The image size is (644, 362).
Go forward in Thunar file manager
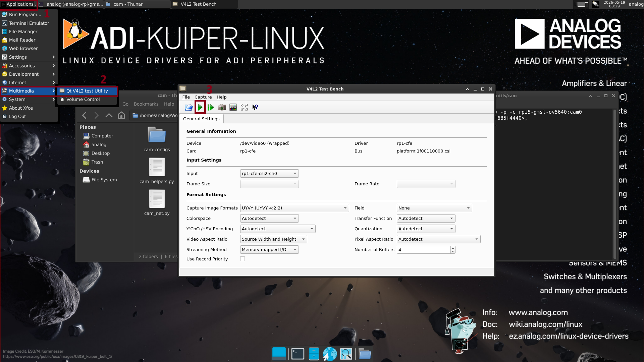96,115
